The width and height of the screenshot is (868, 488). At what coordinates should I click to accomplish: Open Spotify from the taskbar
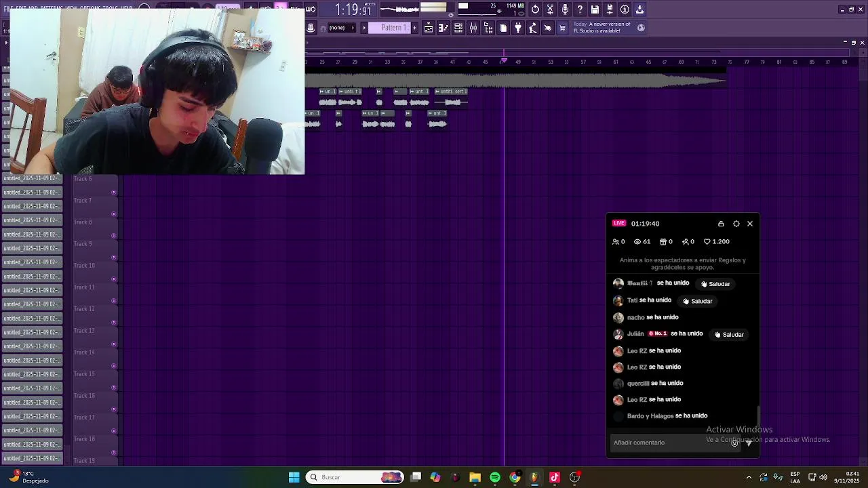(x=495, y=477)
